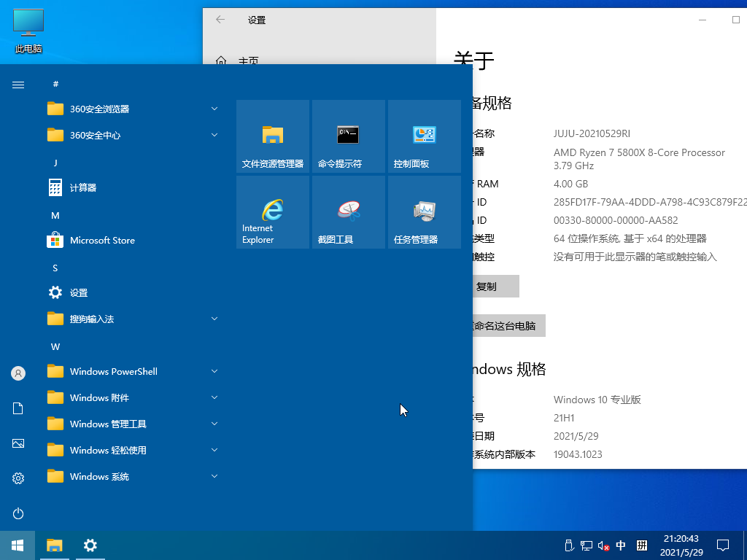747x560 pixels.
Task: Open the notification action center
Action: point(723,545)
